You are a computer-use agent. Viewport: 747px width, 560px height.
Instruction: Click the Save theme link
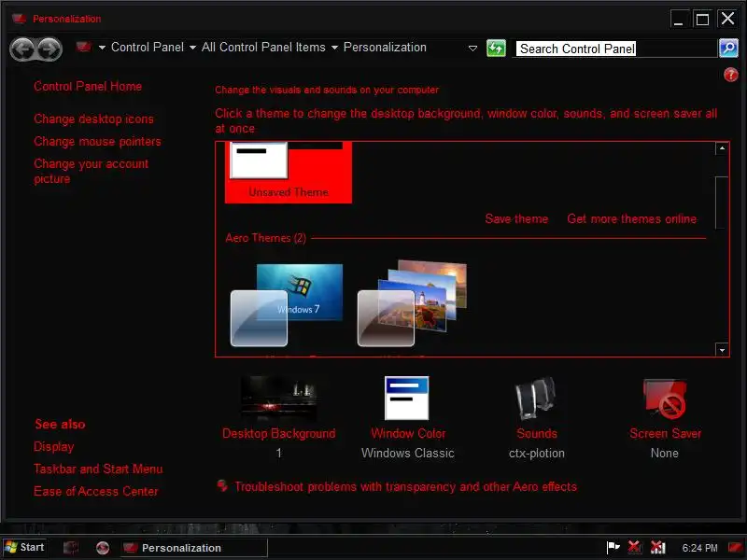click(516, 218)
